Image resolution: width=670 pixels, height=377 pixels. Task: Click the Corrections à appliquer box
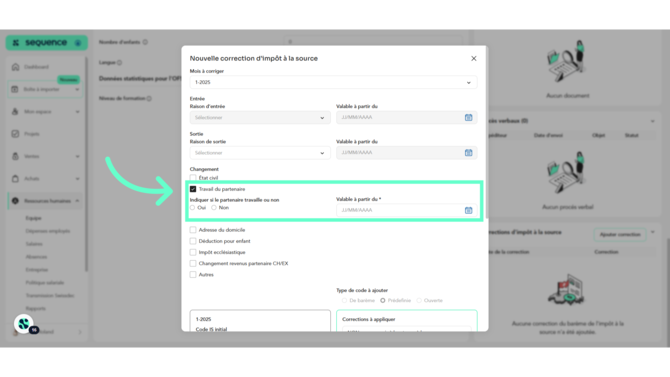pos(406,321)
